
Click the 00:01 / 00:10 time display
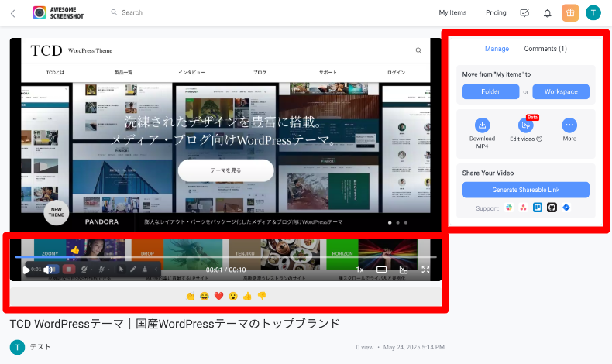click(225, 270)
